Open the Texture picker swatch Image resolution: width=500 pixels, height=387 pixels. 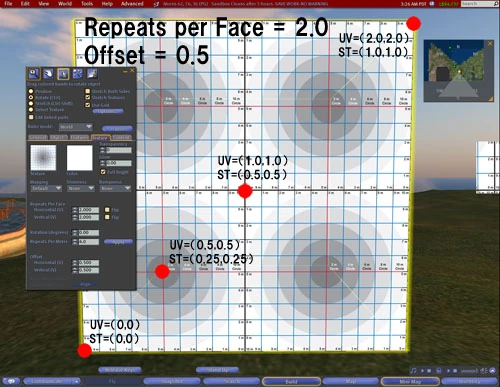[43, 158]
